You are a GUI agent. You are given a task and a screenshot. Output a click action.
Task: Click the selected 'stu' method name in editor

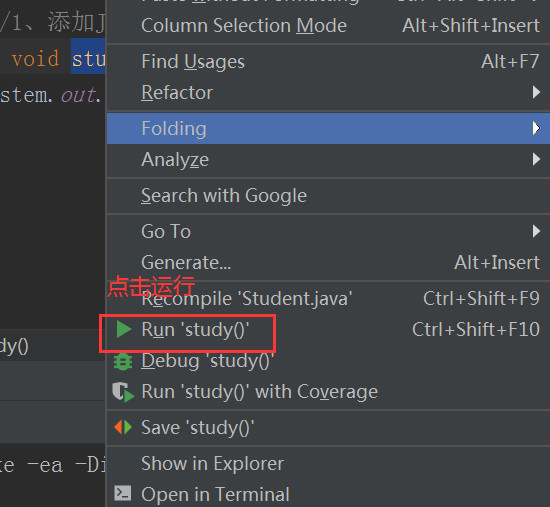tap(88, 58)
